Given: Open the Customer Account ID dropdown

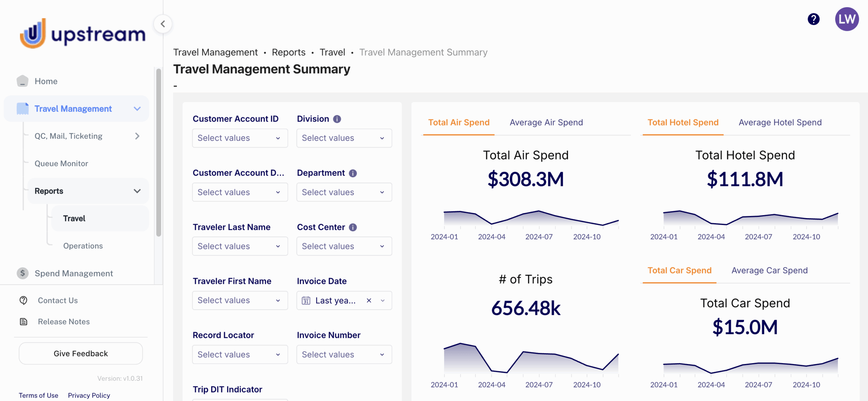Looking at the screenshot, I should [240, 138].
